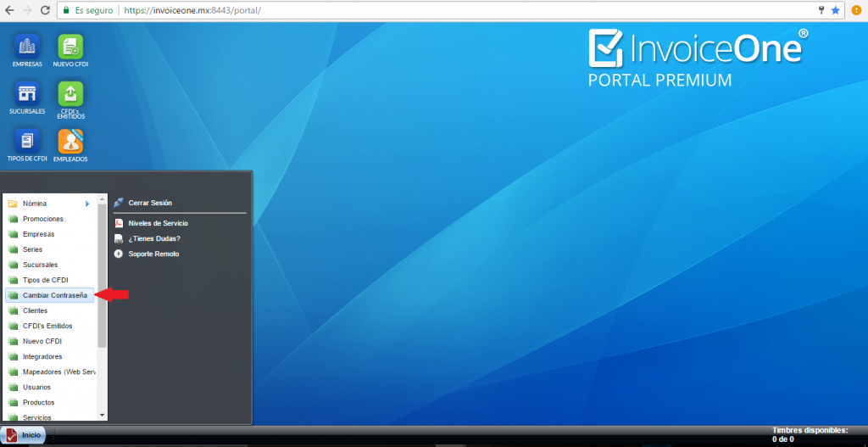Open the SUCURSALES desktop icon

[x=27, y=98]
